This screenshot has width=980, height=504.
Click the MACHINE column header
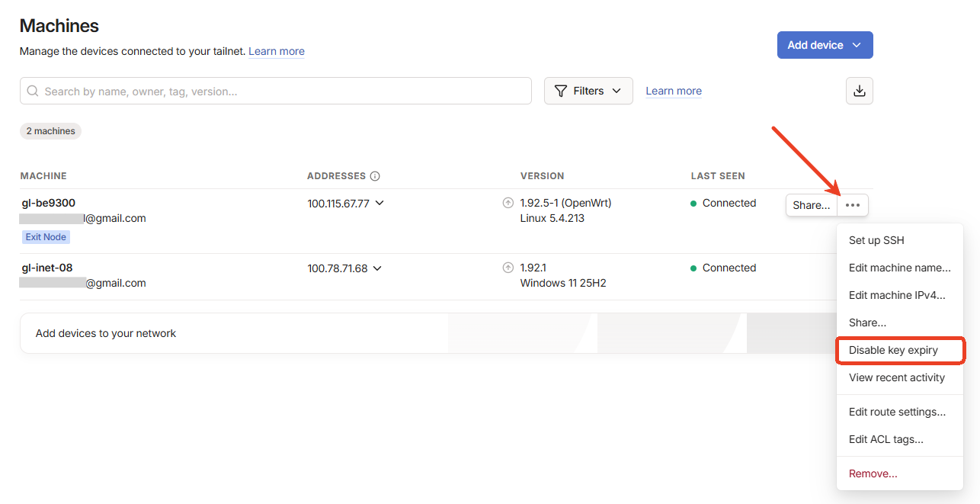point(43,176)
